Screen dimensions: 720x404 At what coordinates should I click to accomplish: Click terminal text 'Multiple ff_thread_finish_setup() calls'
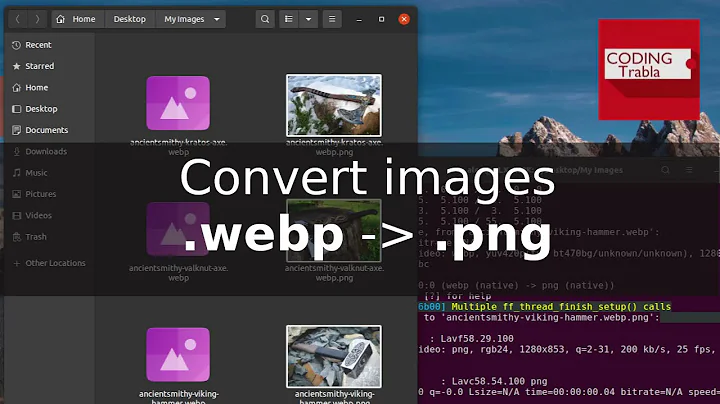click(561, 307)
